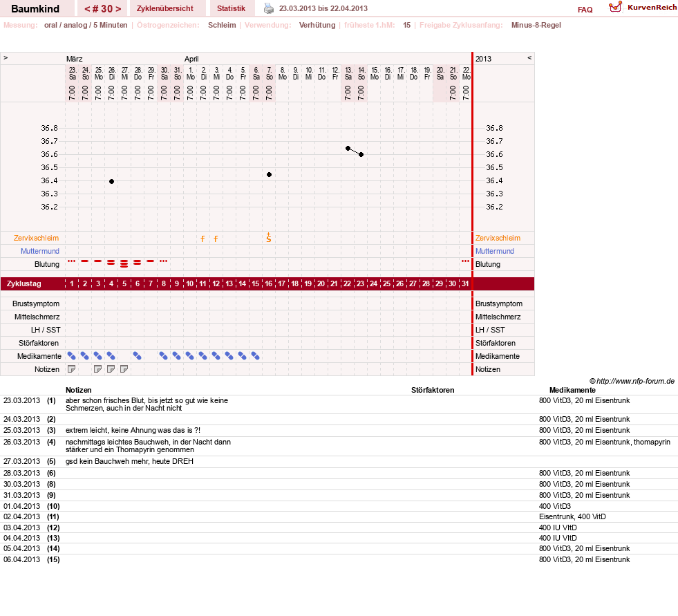Image resolution: width=678 pixels, height=616 pixels.
Task: Visit the http://www.nfp-forum.de link
Action: pyautogui.click(x=635, y=381)
